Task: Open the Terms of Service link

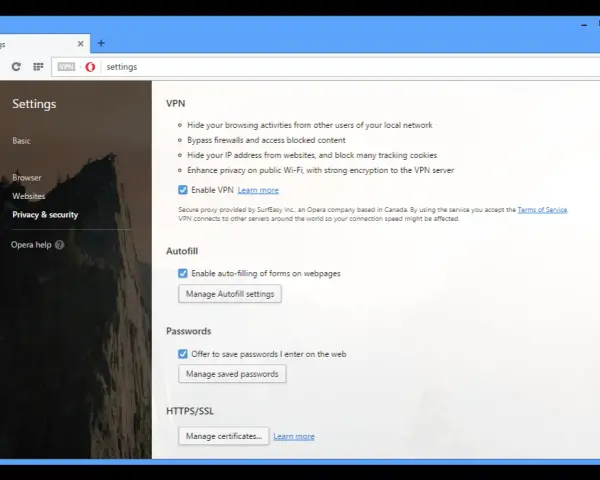Action: pyautogui.click(x=542, y=210)
